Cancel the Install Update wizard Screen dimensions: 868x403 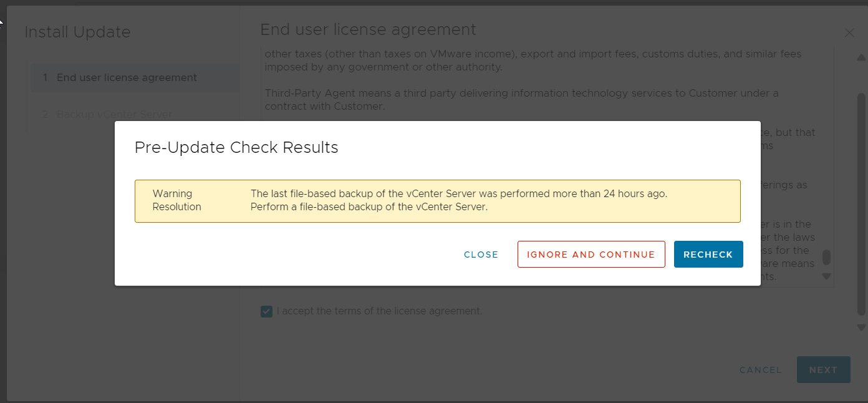coord(760,370)
